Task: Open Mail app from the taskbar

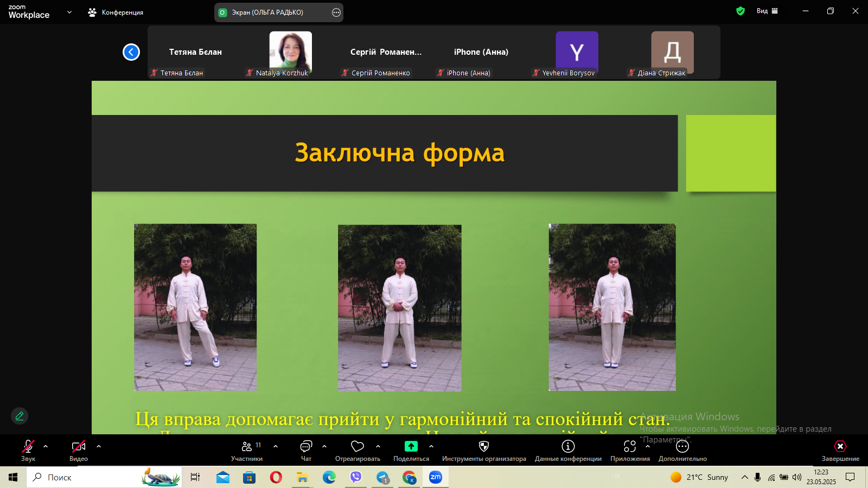Action: tap(223, 477)
